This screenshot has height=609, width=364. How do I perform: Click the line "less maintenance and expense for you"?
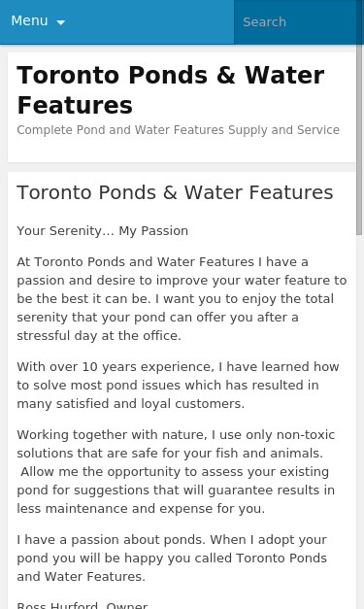[141, 508]
